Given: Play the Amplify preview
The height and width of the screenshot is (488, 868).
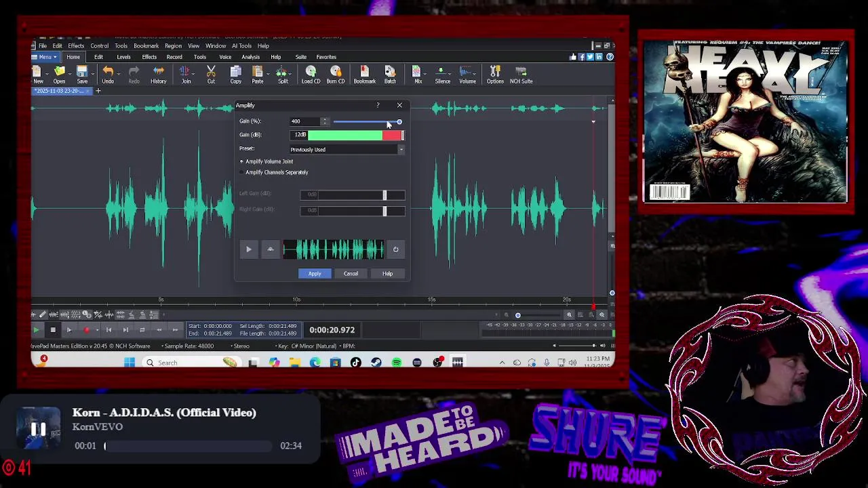Looking at the screenshot, I should [x=248, y=249].
